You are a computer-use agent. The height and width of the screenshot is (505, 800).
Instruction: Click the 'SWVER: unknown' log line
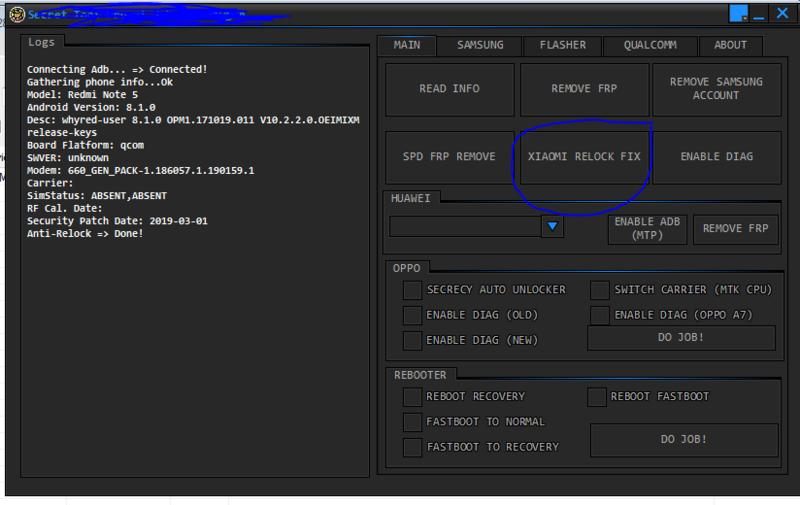coord(68,158)
